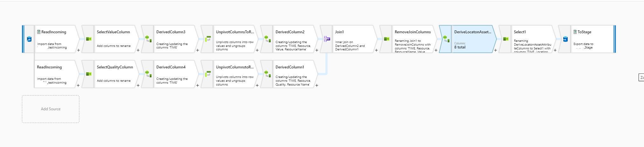Click the DerivedColumn1 derived column icon

tap(267, 74)
